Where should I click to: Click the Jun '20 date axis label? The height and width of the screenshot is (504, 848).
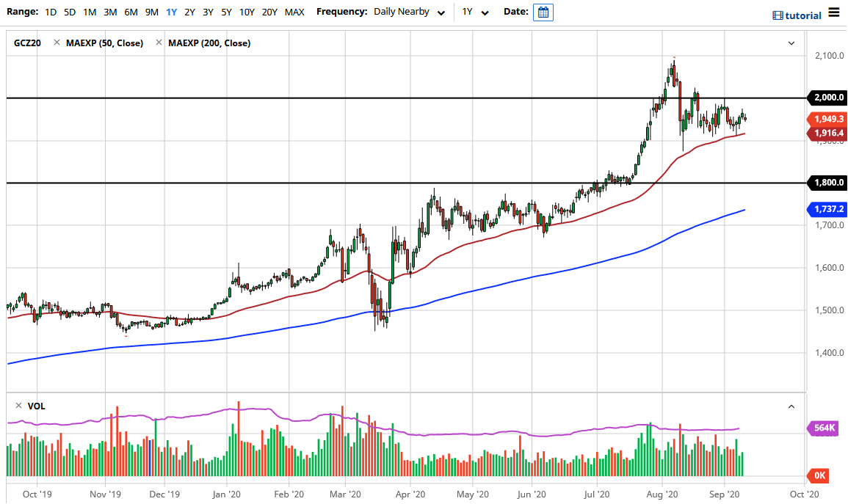click(532, 494)
